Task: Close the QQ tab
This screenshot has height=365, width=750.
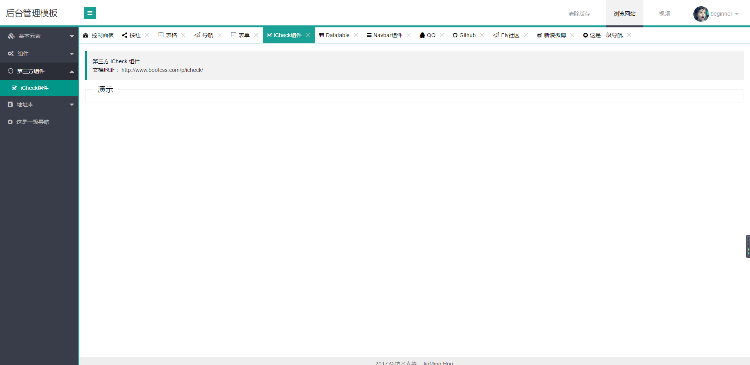Action: (x=442, y=35)
